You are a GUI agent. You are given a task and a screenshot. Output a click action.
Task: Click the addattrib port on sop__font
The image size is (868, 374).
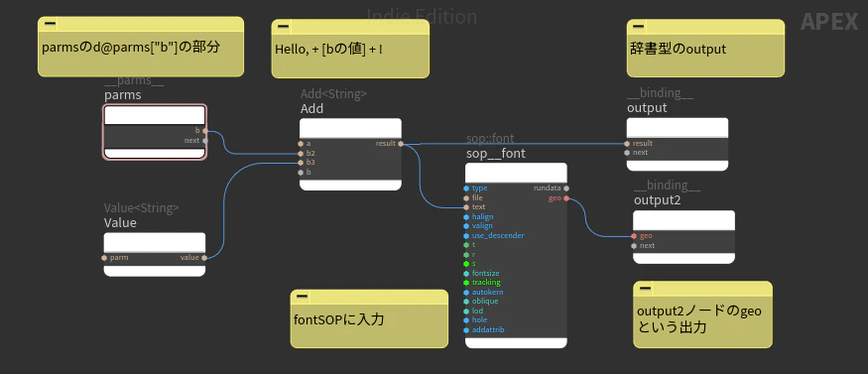point(466,329)
